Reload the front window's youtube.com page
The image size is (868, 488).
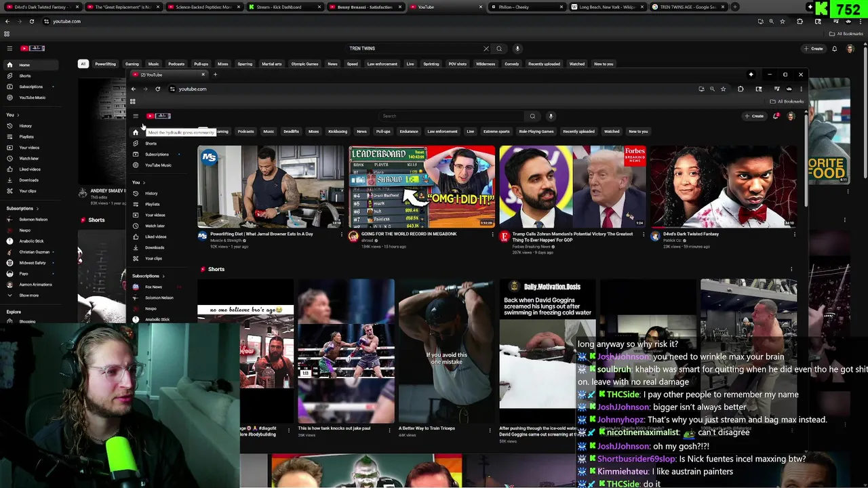[157, 89]
